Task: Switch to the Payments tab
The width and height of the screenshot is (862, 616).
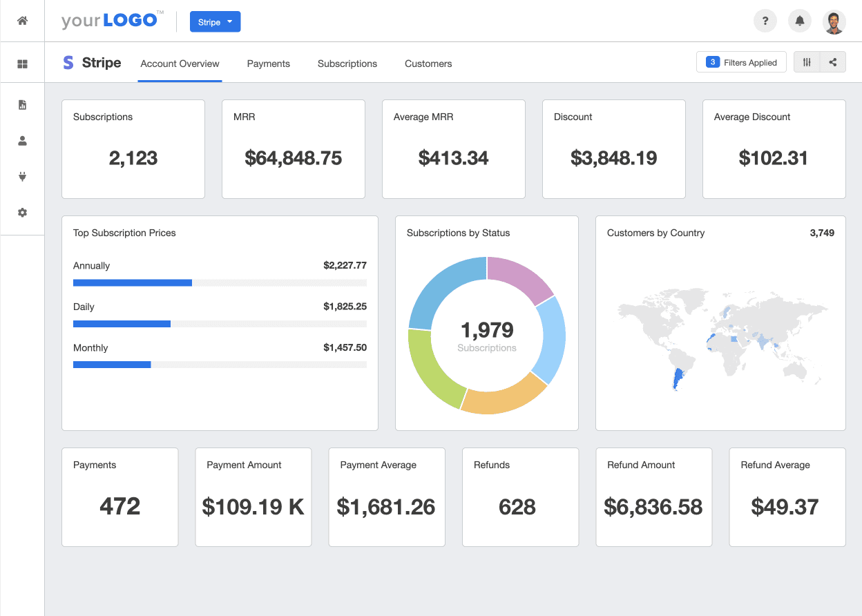Action: pyautogui.click(x=268, y=63)
